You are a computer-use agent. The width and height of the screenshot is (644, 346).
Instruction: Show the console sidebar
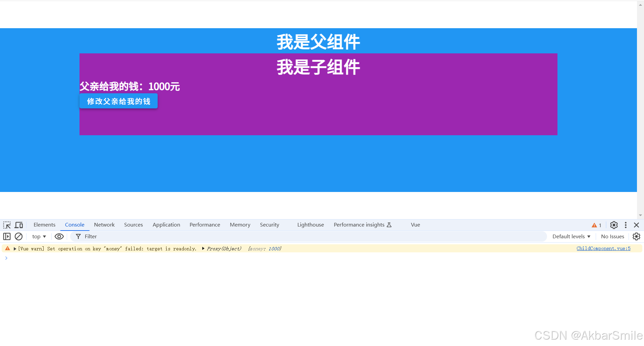(7, 237)
